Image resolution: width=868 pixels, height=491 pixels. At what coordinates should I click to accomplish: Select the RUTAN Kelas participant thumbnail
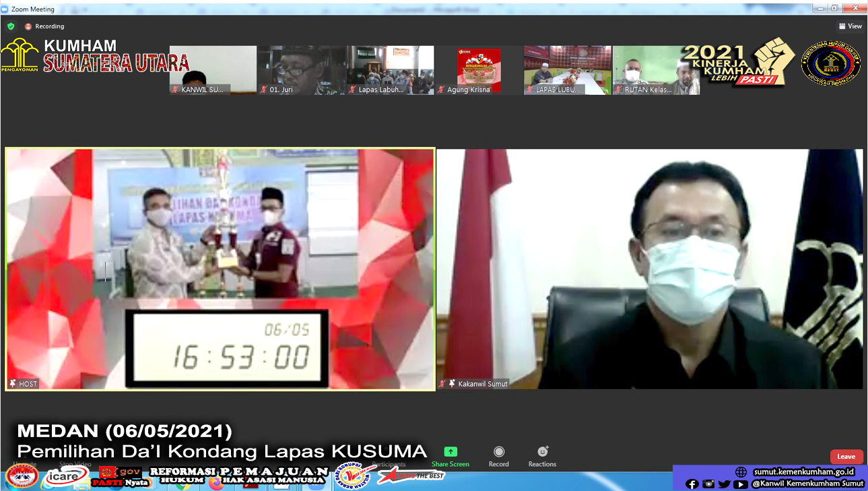pyautogui.click(x=656, y=69)
